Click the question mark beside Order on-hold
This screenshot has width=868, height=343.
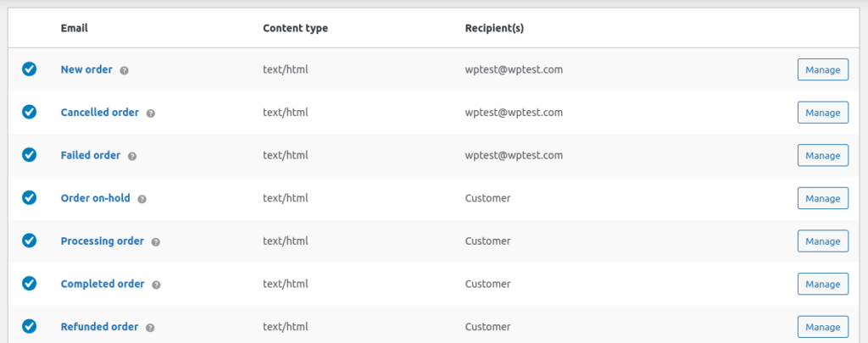(142, 199)
